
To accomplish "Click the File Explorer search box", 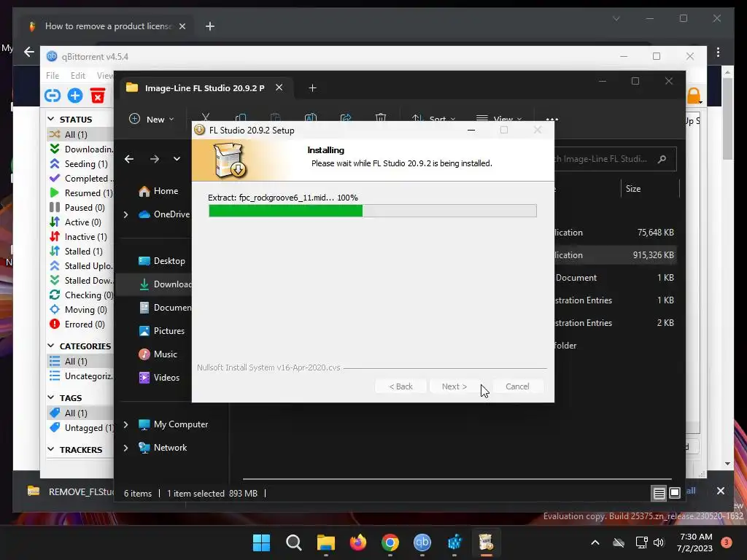I will coord(614,159).
